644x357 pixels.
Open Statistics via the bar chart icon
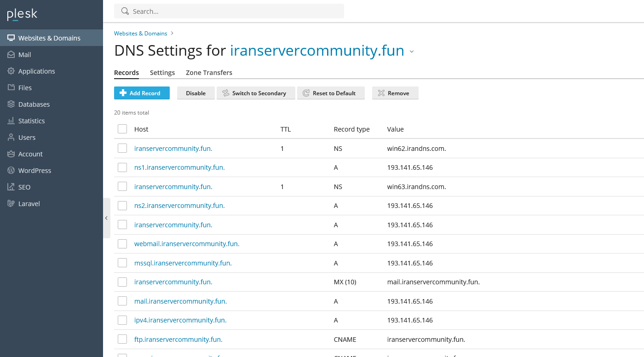pyautogui.click(x=11, y=121)
